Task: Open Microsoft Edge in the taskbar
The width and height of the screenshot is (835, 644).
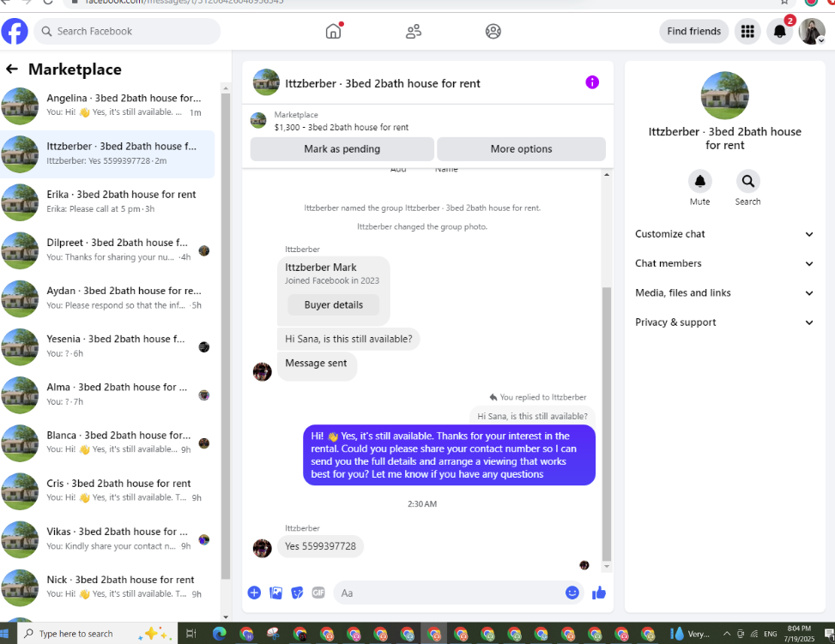Action: tap(220, 634)
